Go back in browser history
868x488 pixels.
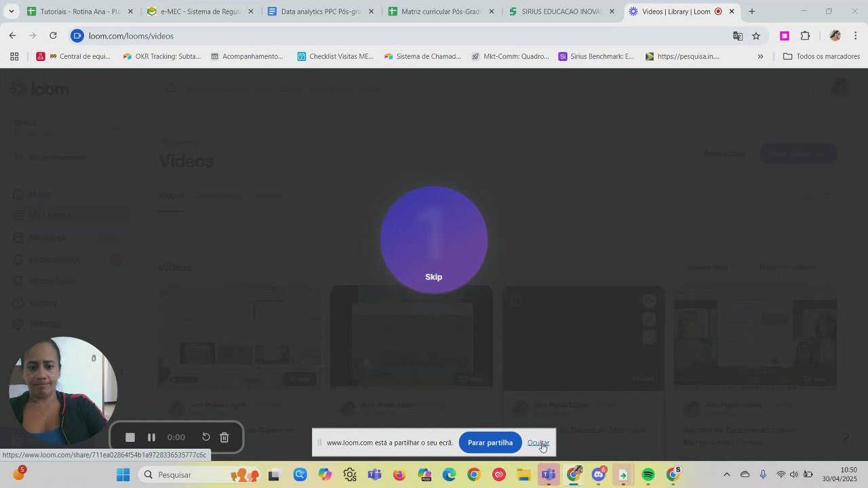[12, 36]
